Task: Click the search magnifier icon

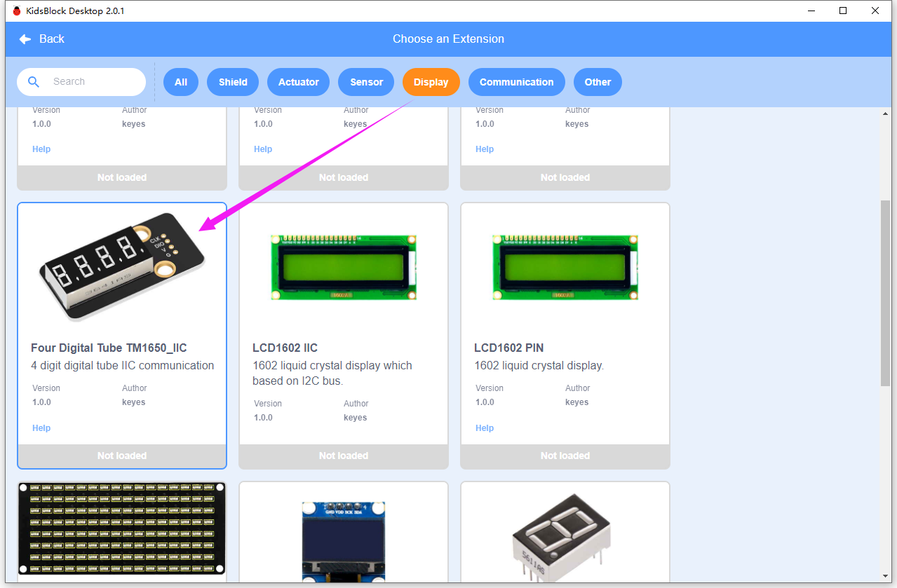Action: [x=34, y=82]
